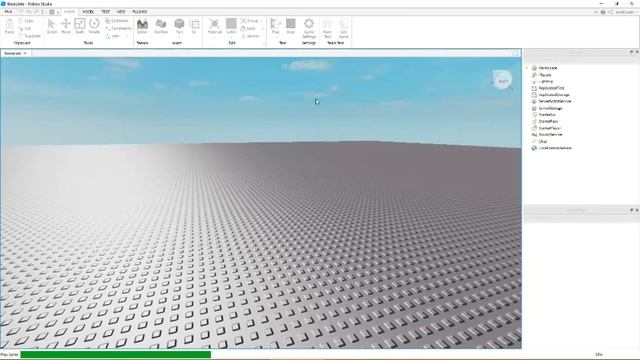This screenshot has height=360, width=640.
Task: Click the green progress bar at bottom
Action: [x=116, y=355]
